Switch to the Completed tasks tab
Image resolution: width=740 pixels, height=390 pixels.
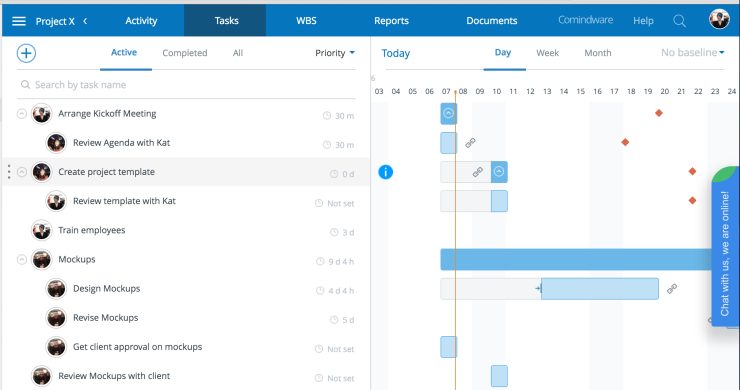pos(185,53)
